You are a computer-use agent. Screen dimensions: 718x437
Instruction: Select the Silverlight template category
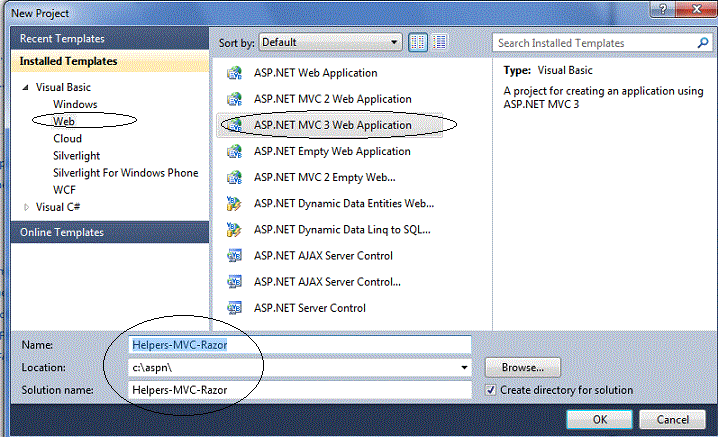pyautogui.click(x=76, y=156)
